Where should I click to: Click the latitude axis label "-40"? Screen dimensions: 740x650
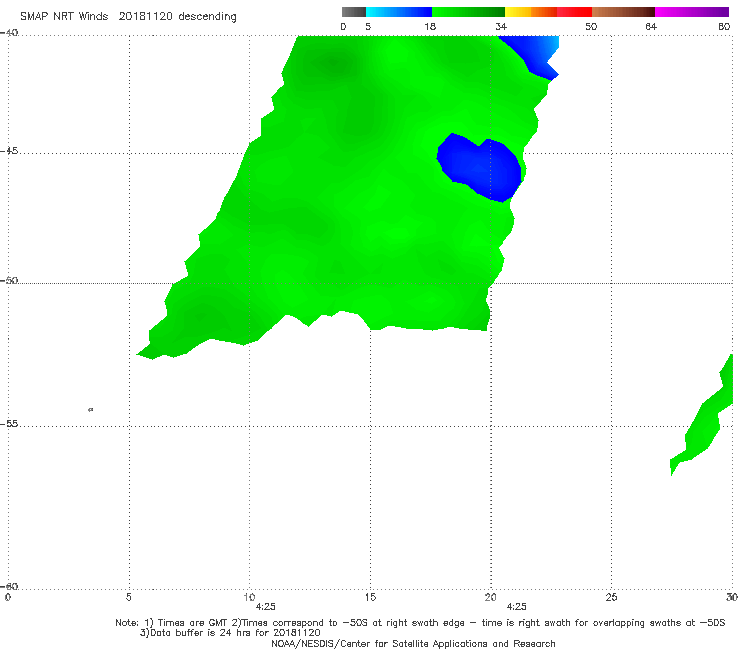click(x=9, y=33)
